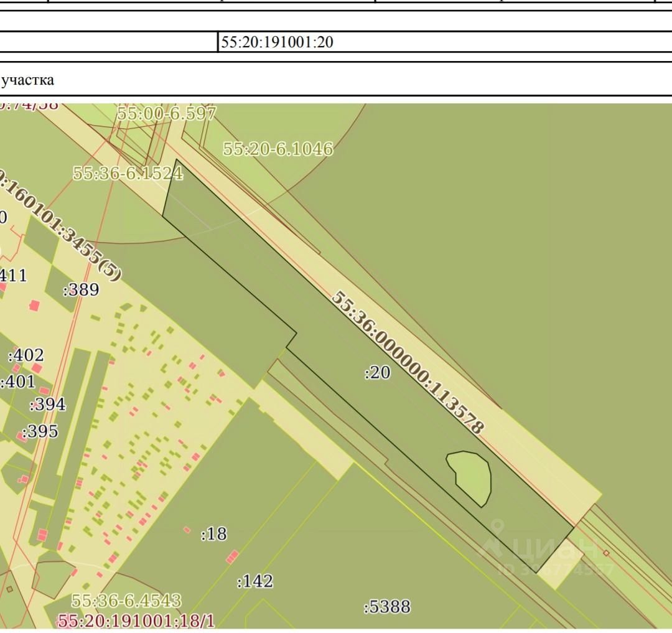Click zone label 55:00-6.597
Screen dimensions: 672x633
pyautogui.click(x=166, y=113)
